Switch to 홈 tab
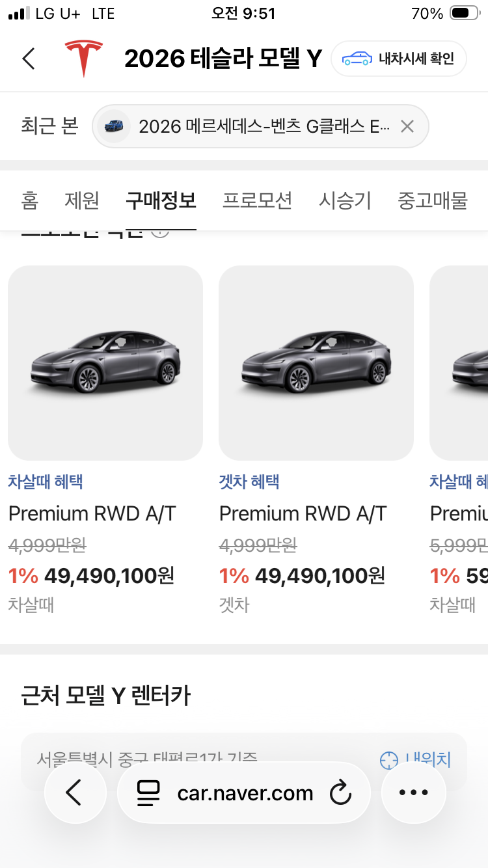 pyautogui.click(x=30, y=200)
